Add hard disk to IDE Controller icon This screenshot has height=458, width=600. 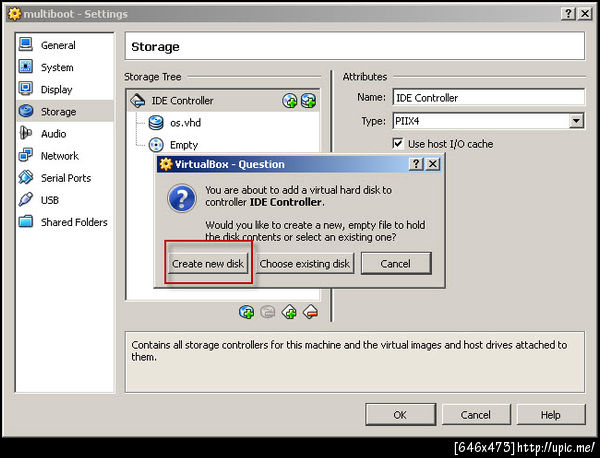coord(308,101)
